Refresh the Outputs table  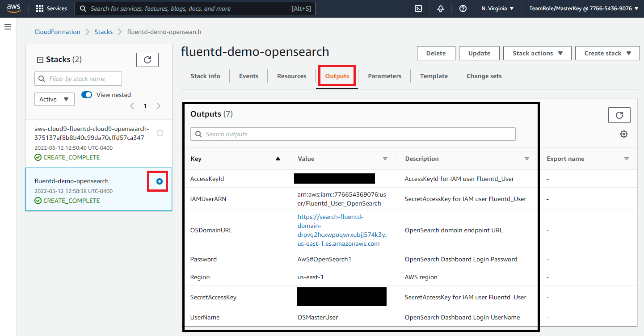[x=619, y=115]
